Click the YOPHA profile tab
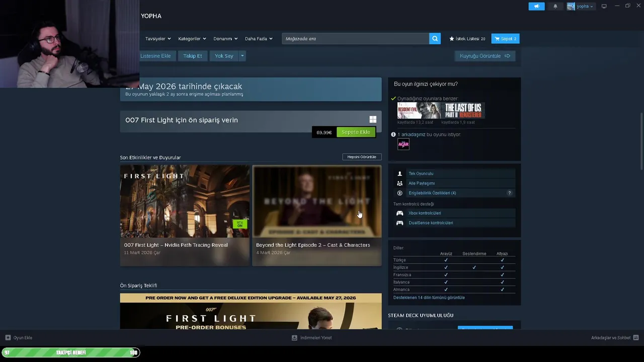 click(151, 16)
